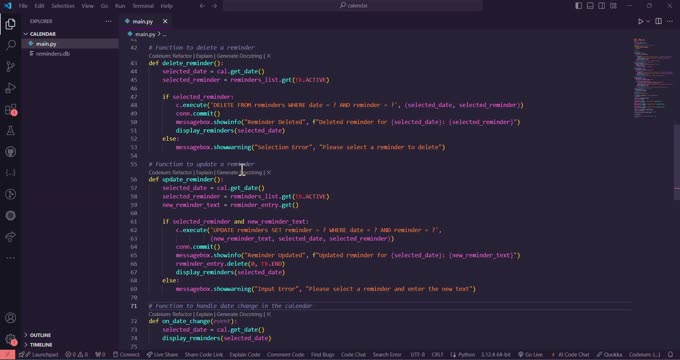This screenshot has height=360, width=680.
Task: Open the GitHub view in the activity bar
Action: coord(10,152)
